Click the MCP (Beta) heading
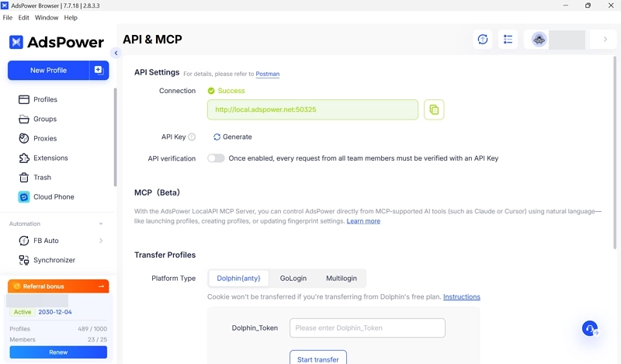 coord(157,192)
